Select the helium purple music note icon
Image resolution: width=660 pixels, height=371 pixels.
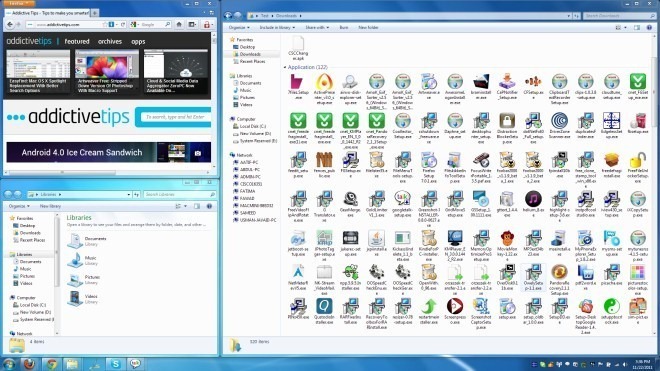pos(533,199)
